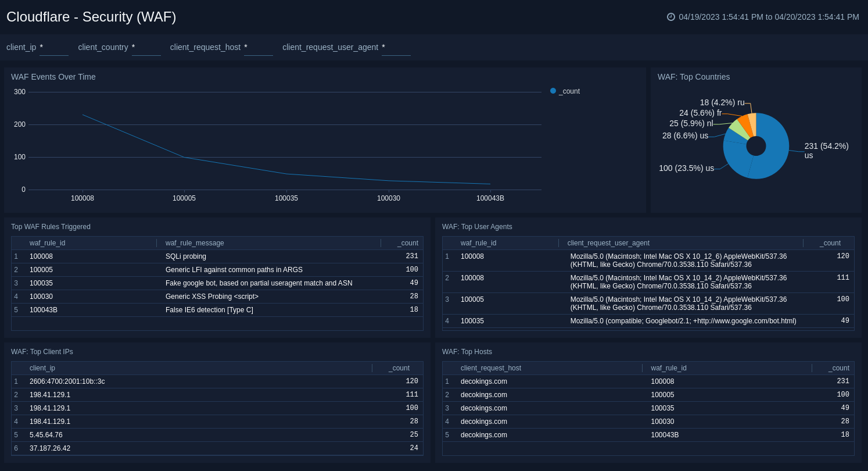Click the WAF Events Over Time panel title
Image resolution: width=868 pixels, height=471 pixels.
(53, 77)
